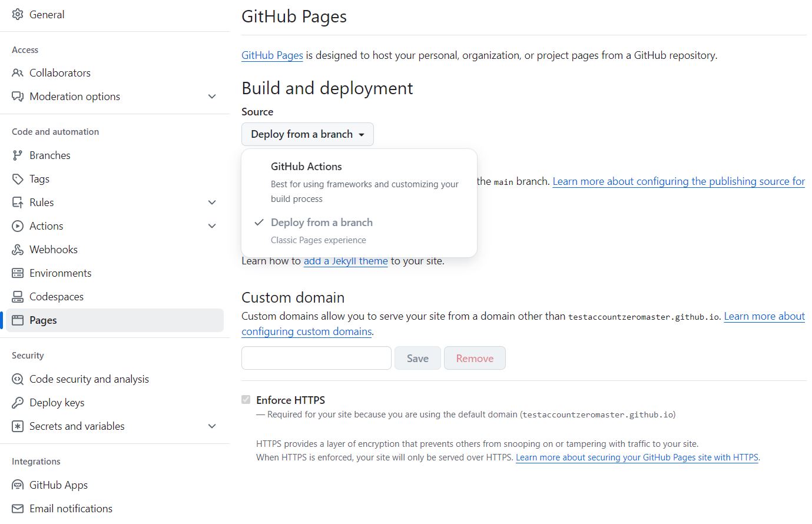Image resolution: width=812 pixels, height=524 pixels.
Task: Click the Secrets and variables asterisk icon
Action: point(18,426)
